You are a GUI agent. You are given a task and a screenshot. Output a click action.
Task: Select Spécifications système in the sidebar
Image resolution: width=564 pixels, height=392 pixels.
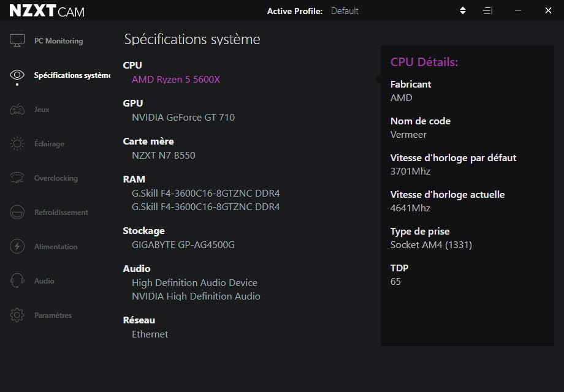tap(72, 75)
